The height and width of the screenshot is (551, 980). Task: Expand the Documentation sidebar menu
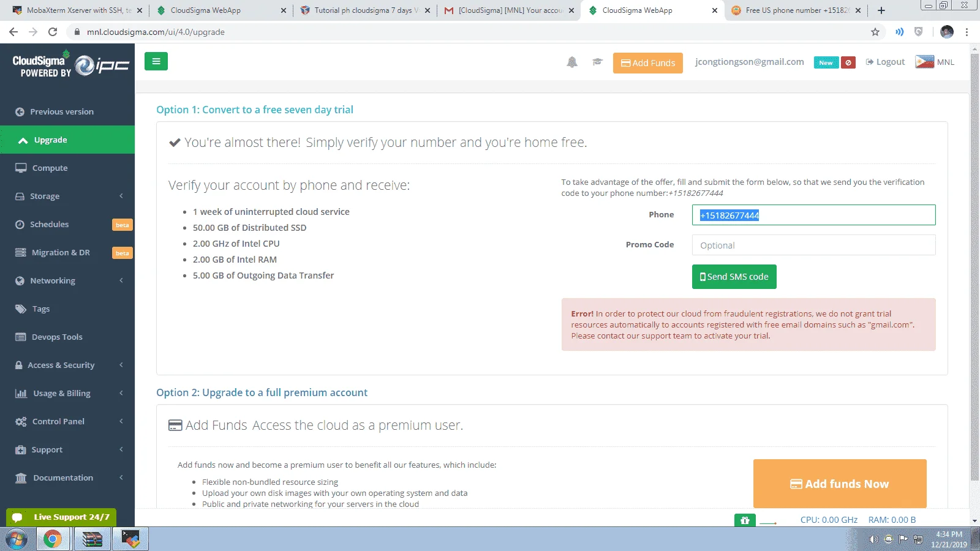[x=67, y=478]
